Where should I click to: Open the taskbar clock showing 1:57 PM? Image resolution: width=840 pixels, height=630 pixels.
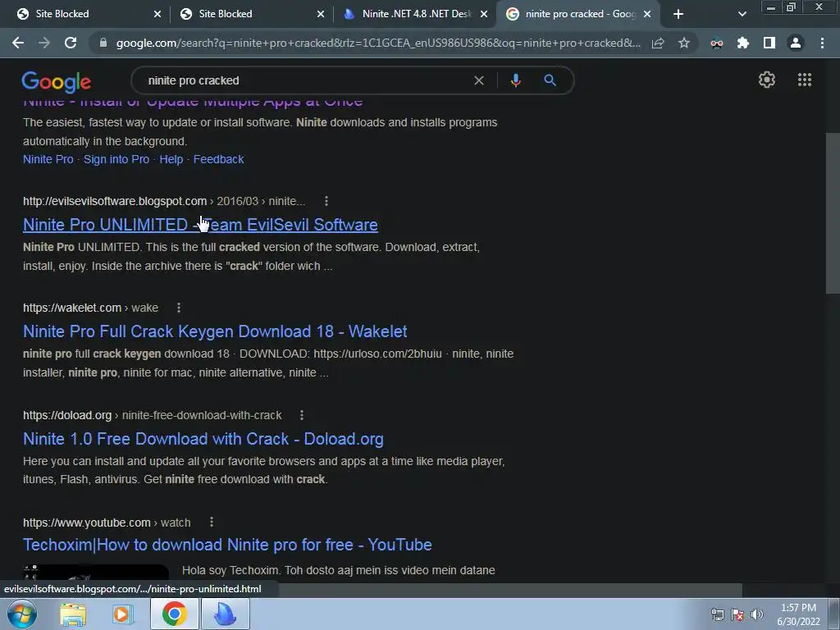(798, 614)
